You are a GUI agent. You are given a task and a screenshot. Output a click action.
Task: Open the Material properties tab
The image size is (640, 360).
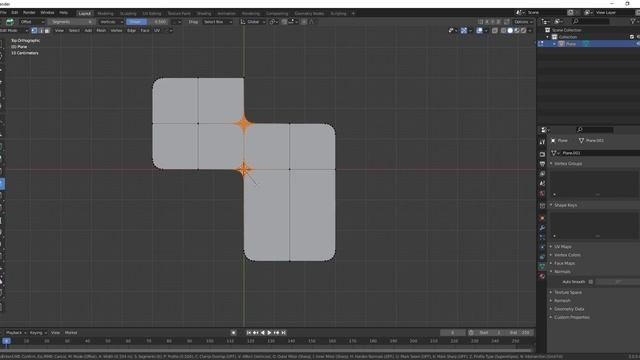click(x=542, y=276)
